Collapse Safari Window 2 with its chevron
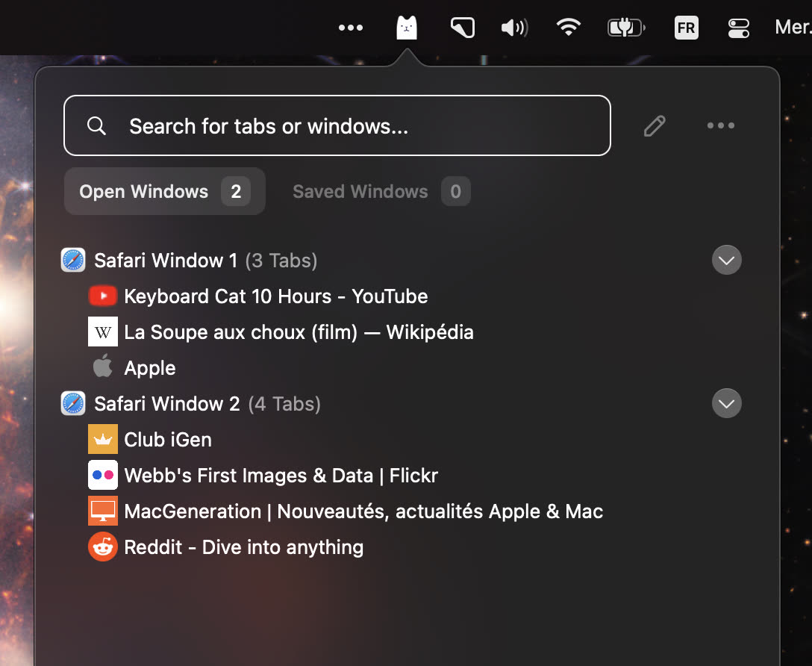 (727, 403)
